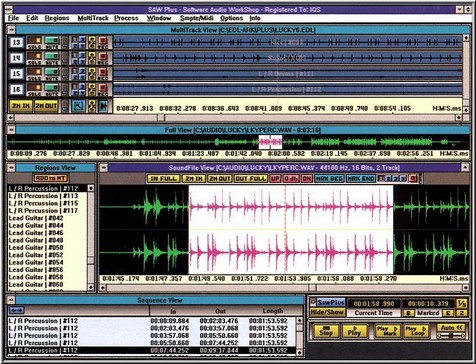The height and width of the screenshot is (364, 476).
Task: Click the numbered device icons in SoundFile toolbar
Action: (392, 178)
